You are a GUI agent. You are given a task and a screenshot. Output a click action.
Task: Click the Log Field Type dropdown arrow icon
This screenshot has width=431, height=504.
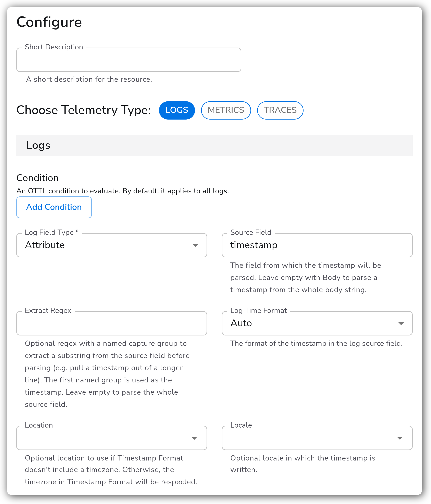pyautogui.click(x=196, y=245)
